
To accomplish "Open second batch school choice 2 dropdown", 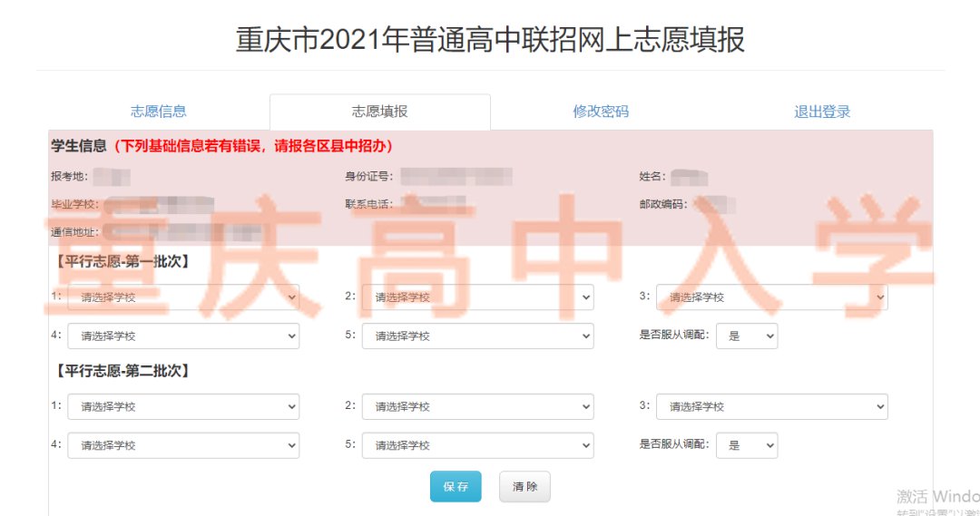I will pos(477,407).
